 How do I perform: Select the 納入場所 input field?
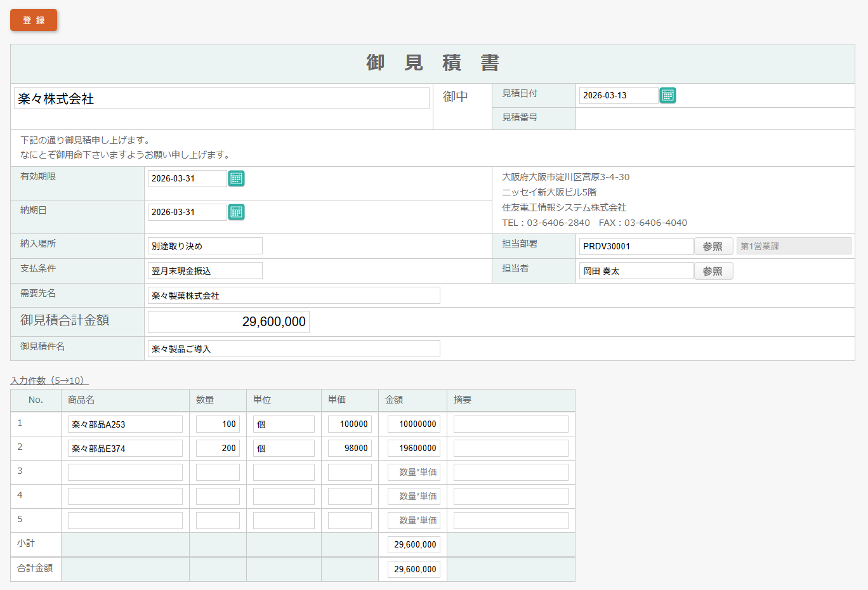point(205,246)
